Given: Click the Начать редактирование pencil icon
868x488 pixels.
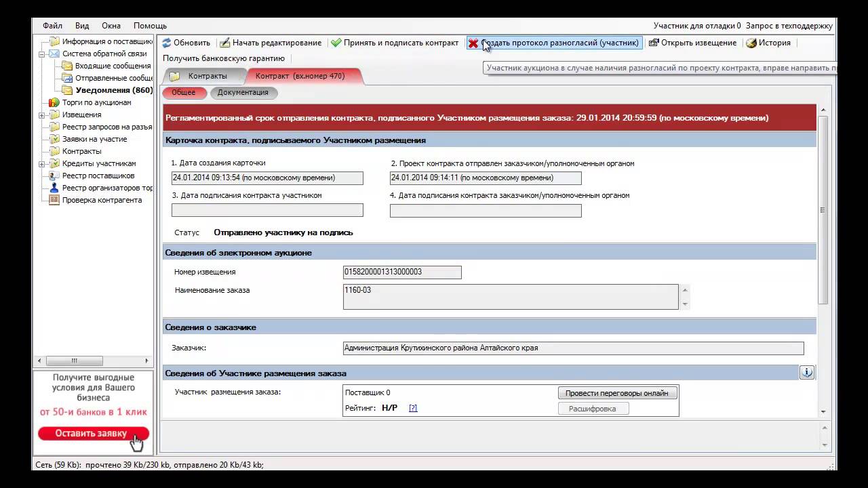Looking at the screenshot, I should coord(224,43).
